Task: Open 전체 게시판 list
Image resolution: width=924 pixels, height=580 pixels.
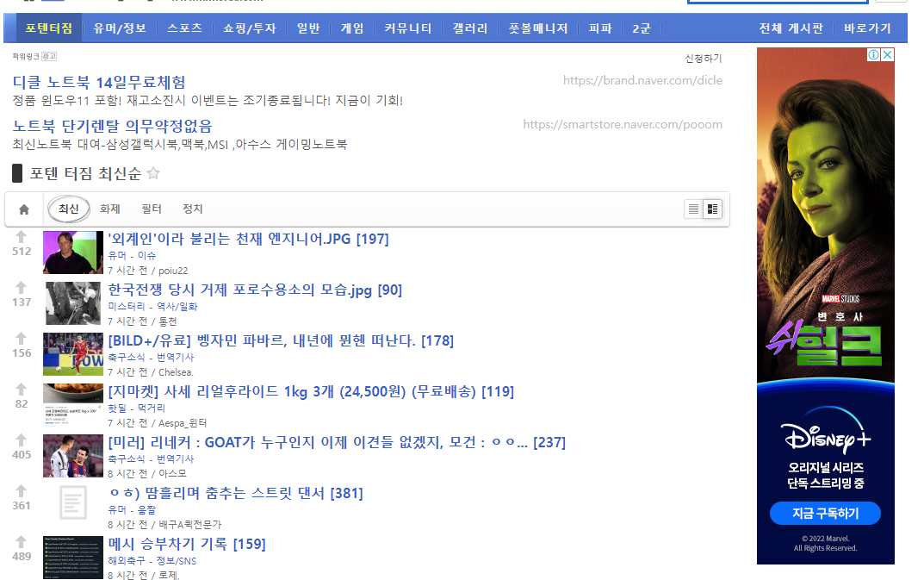Action: point(791,28)
